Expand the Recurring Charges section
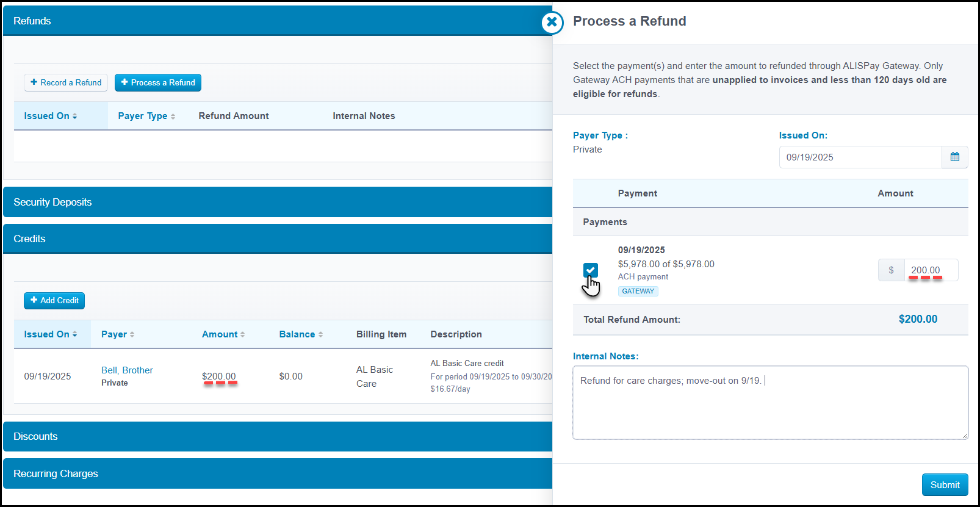Image resolution: width=980 pixels, height=507 pixels. tap(278, 473)
